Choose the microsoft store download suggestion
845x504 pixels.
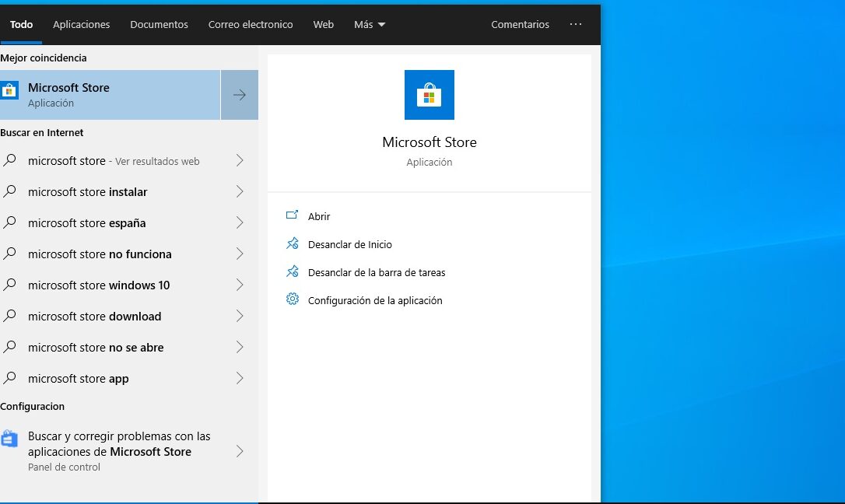94,316
